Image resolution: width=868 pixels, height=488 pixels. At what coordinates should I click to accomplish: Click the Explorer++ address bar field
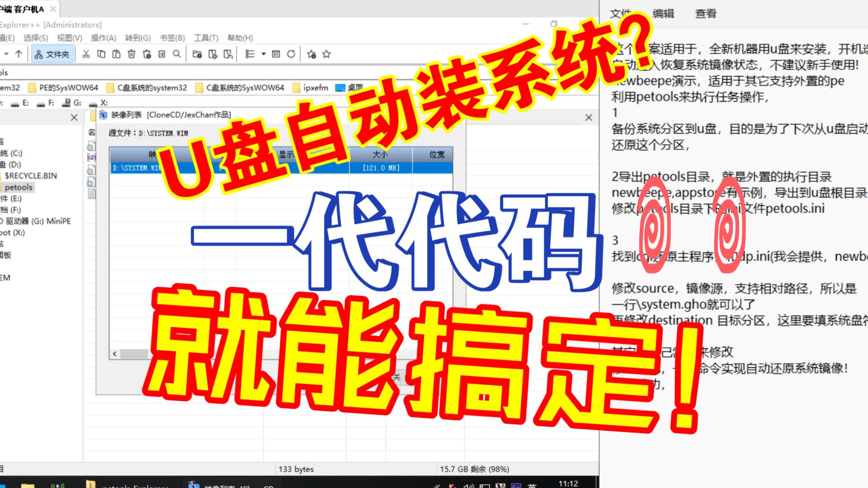pyautogui.click(x=298, y=72)
